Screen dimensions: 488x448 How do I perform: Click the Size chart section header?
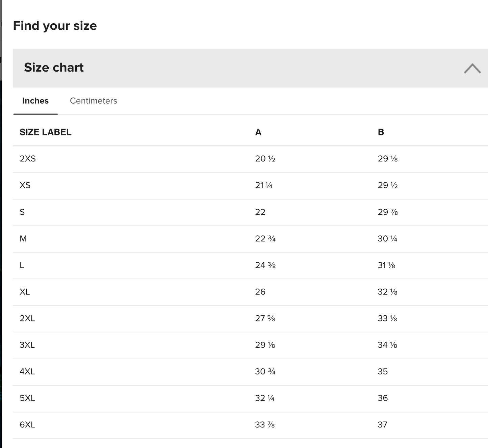pos(54,68)
